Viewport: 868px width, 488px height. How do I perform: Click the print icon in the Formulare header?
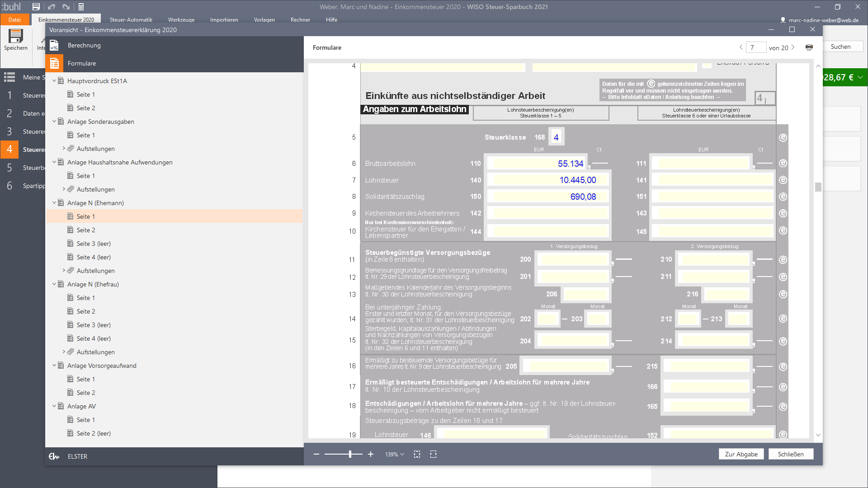[809, 47]
